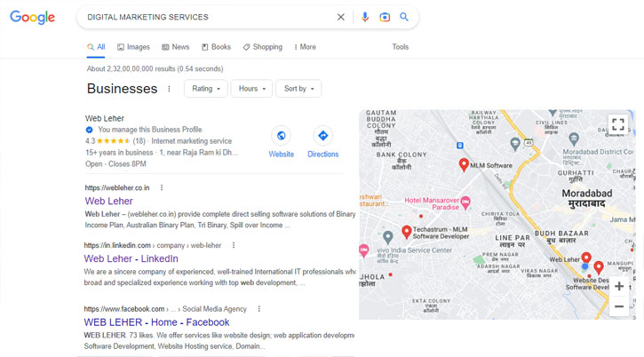Open the Web Leher search result
Viewport: 644px width, 357px height.
click(x=109, y=202)
